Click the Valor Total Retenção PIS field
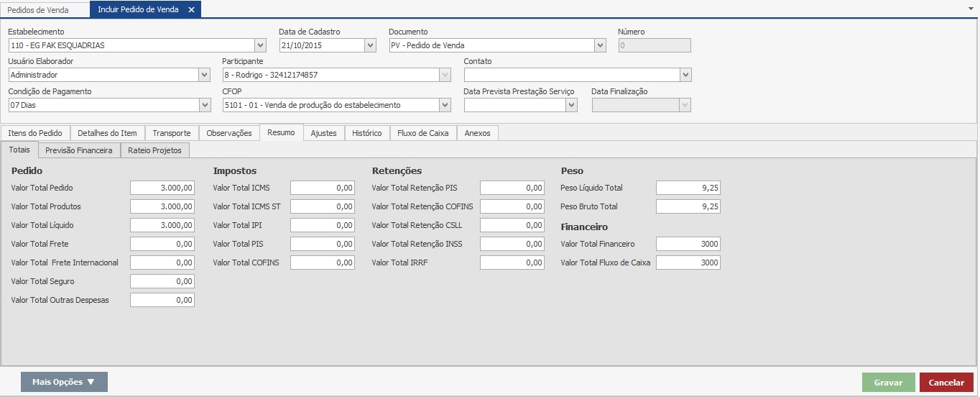The image size is (980, 397). [x=512, y=188]
